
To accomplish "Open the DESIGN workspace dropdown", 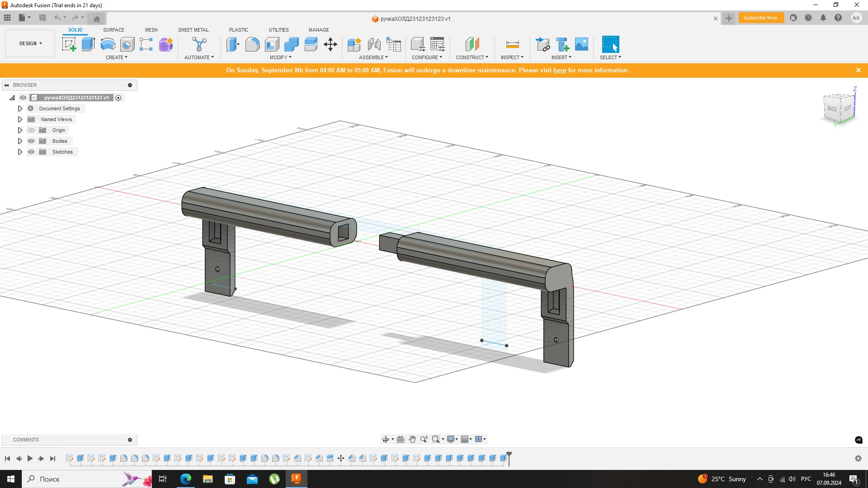I will (30, 43).
